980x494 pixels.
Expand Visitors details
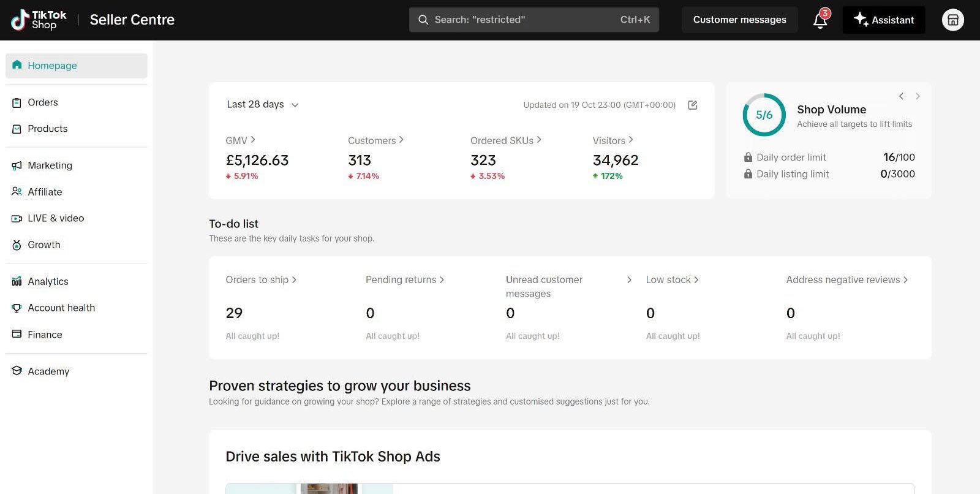tap(612, 140)
